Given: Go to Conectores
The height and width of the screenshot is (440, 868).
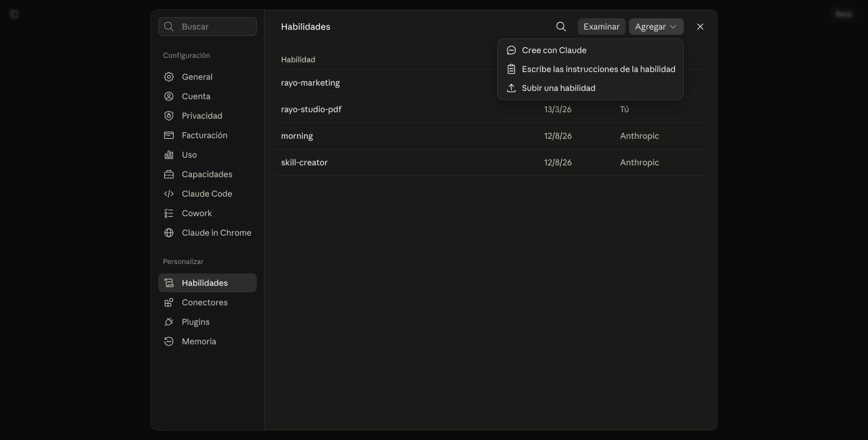Looking at the screenshot, I should click(207, 302).
